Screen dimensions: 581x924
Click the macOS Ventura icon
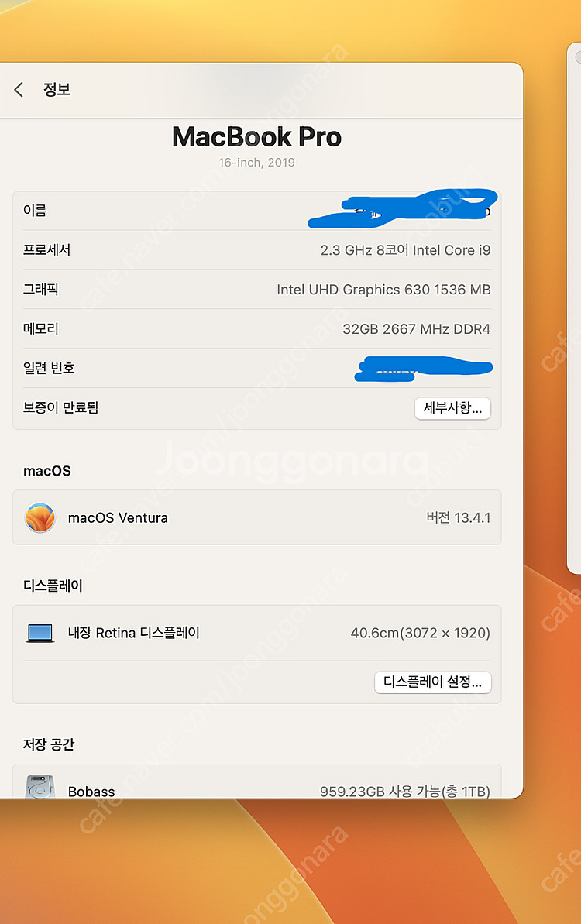tap(40, 517)
